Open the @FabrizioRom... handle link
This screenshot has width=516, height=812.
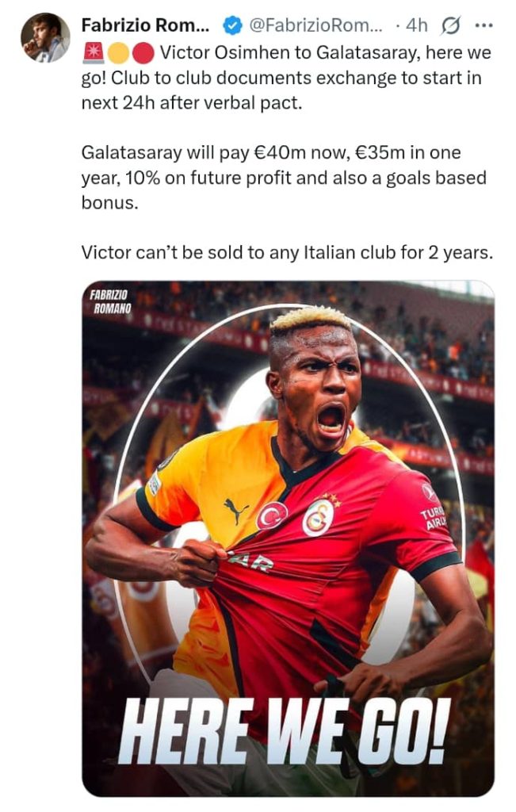point(315,25)
